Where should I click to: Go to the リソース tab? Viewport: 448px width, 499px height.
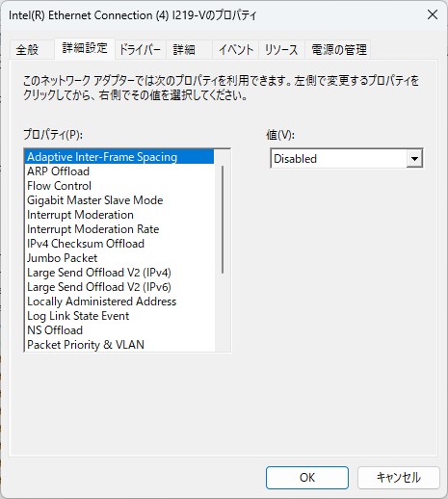click(x=281, y=50)
